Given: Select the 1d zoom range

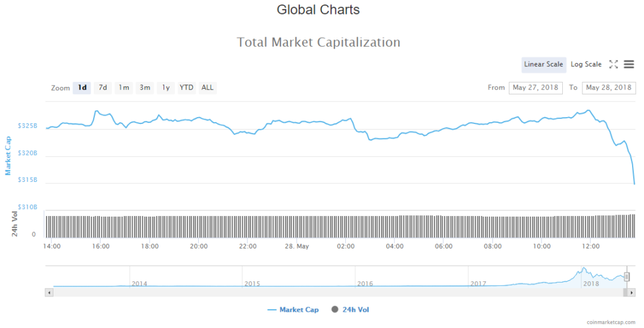Looking at the screenshot, I should [x=82, y=88].
